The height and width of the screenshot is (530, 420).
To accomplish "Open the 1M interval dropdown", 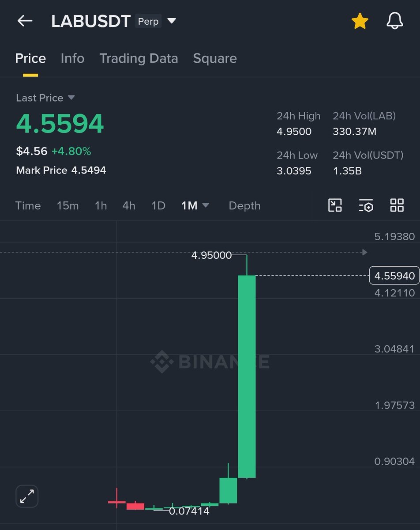I will click(x=195, y=205).
